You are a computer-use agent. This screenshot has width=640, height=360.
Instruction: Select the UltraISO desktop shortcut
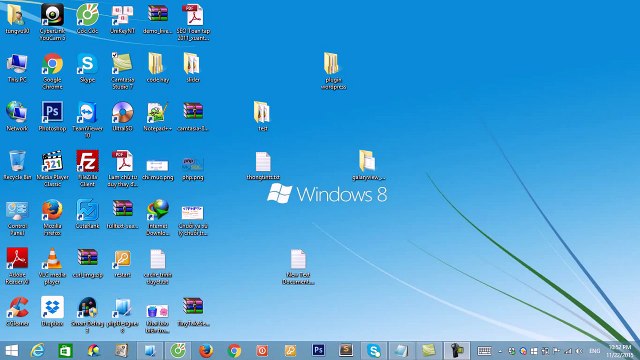point(122,116)
